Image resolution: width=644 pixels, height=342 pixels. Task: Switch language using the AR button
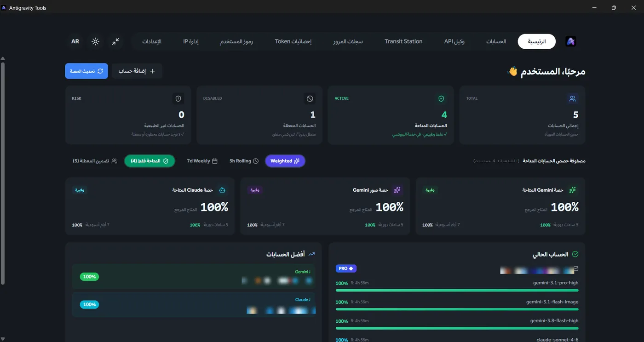pos(75,41)
